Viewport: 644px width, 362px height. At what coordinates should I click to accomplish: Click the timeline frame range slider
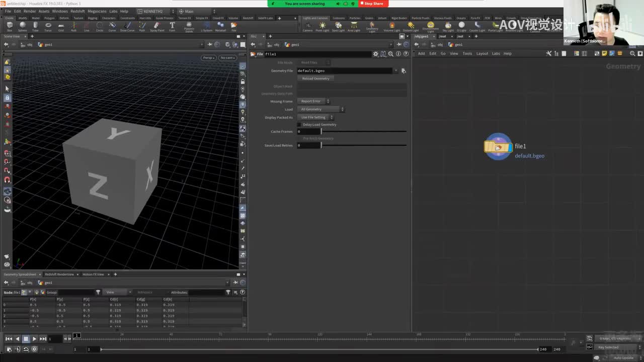pyautogui.click(x=319, y=349)
